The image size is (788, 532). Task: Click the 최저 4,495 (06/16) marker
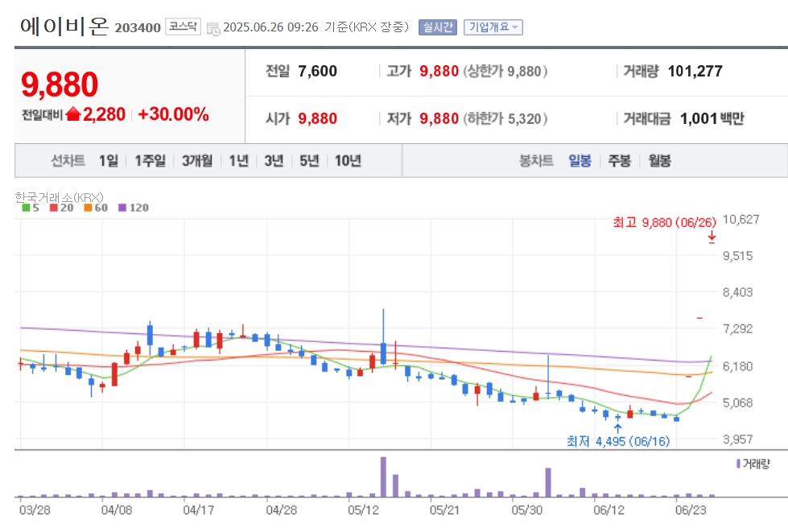618,441
